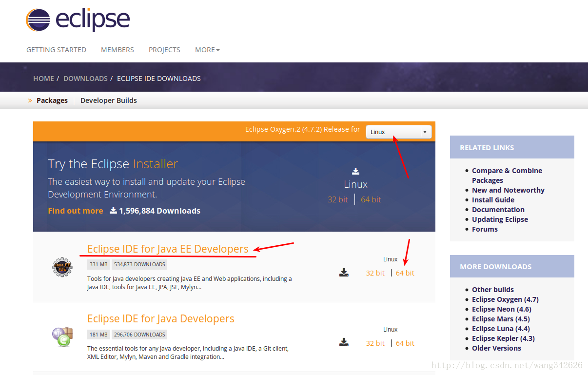This screenshot has width=588, height=375.
Task: Open Updating Eclipse link
Action: (x=500, y=219)
